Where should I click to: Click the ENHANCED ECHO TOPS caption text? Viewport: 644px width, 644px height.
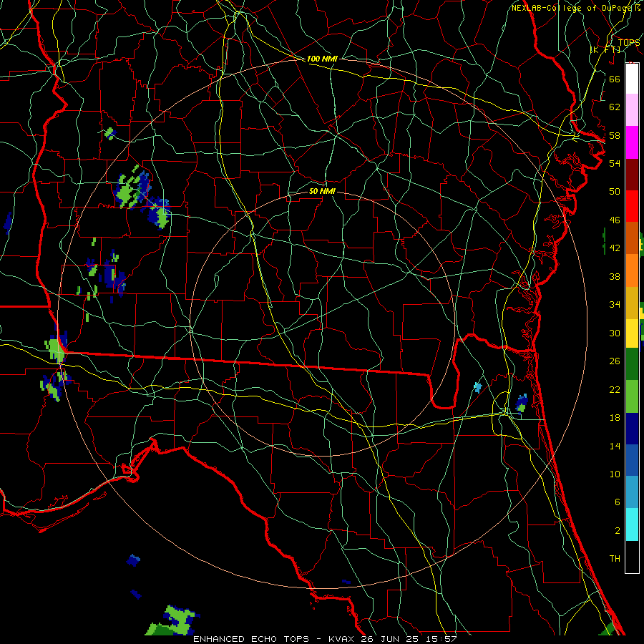[x=251, y=639]
